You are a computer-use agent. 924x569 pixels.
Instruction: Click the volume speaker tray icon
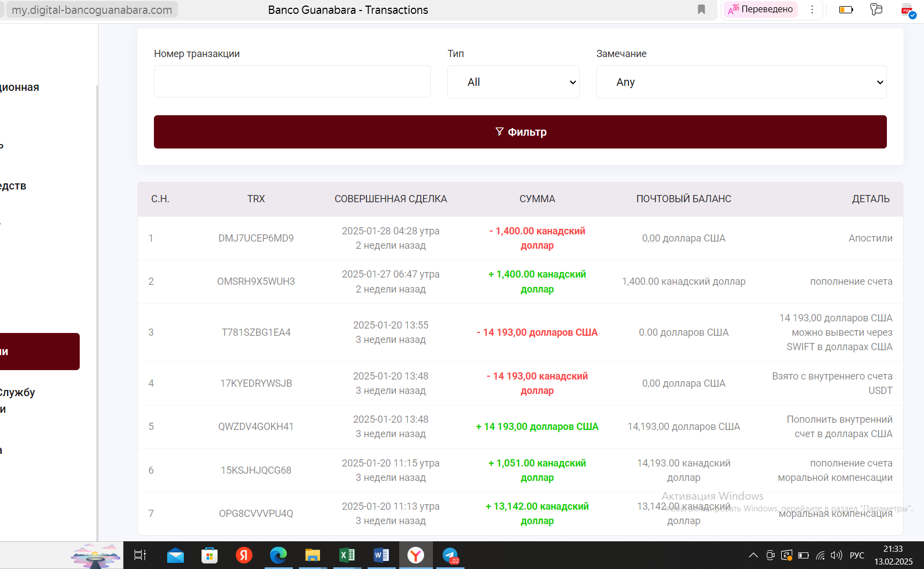836,555
